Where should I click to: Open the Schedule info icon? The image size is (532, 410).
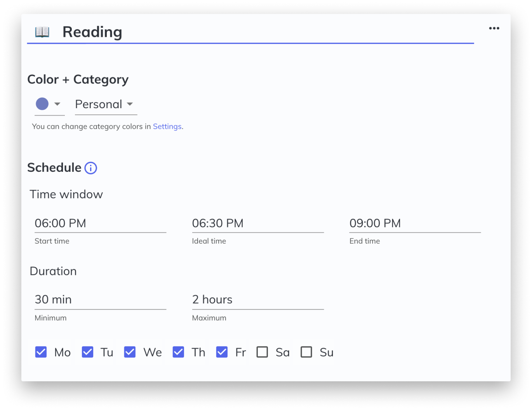click(x=91, y=168)
